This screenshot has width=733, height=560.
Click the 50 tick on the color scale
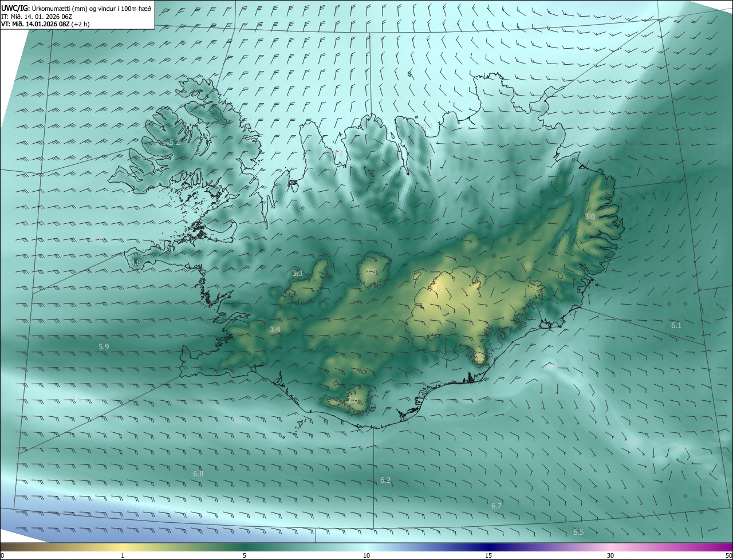click(728, 555)
